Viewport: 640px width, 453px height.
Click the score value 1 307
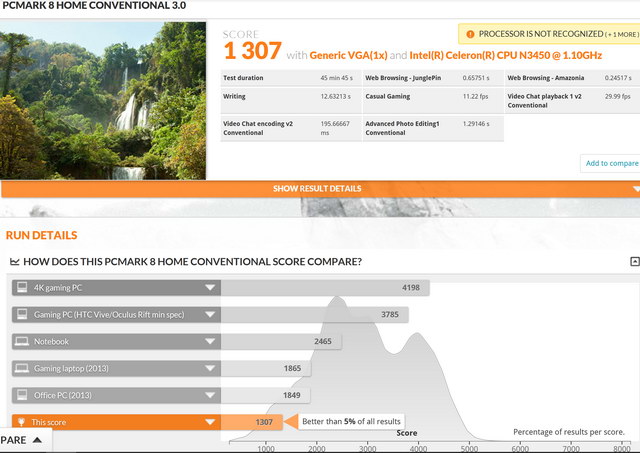[x=252, y=51]
